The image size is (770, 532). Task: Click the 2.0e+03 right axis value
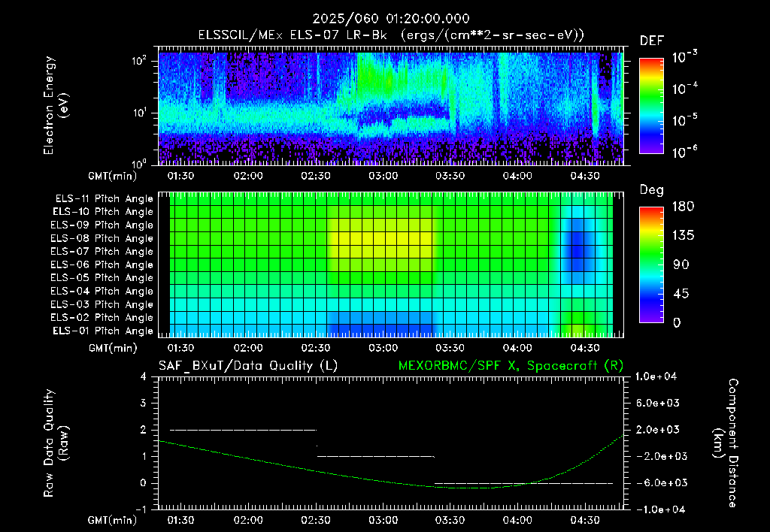click(x=658, y=429)
